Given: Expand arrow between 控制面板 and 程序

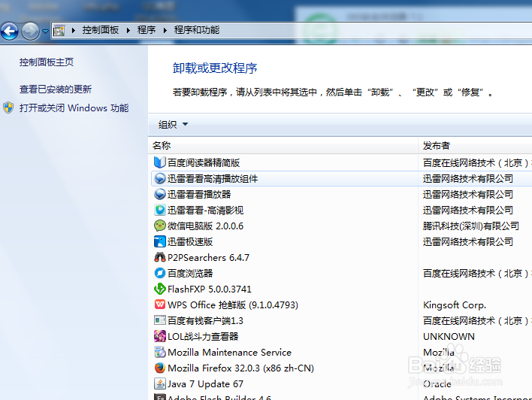Looking at the screenshot, I should pos(128,30).
